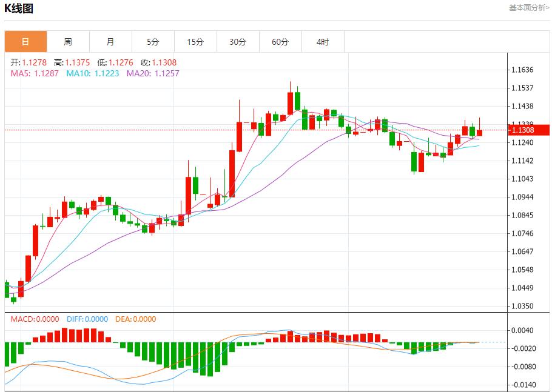Show the 30分 chart tab

[x=238, y=42]
